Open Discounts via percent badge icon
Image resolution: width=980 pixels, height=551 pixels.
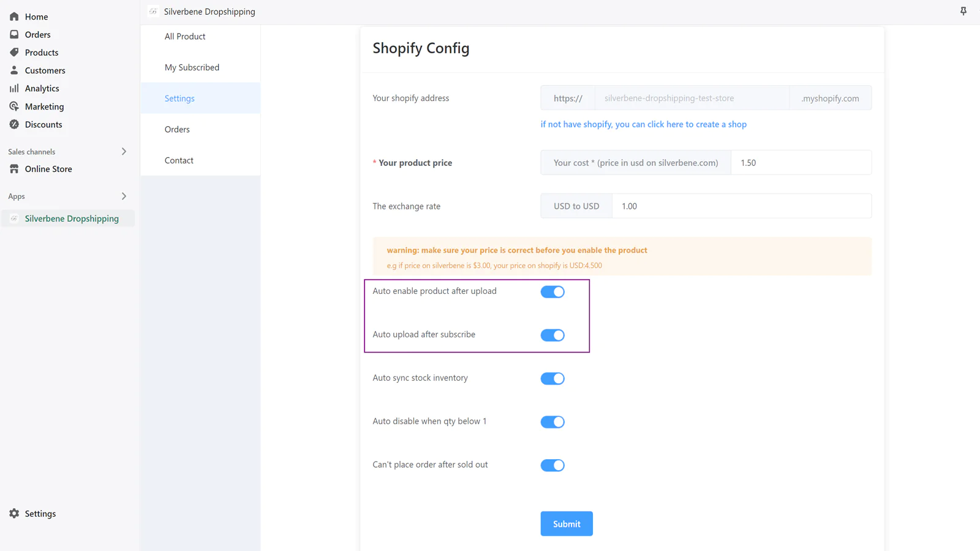[x=14, y=124]
